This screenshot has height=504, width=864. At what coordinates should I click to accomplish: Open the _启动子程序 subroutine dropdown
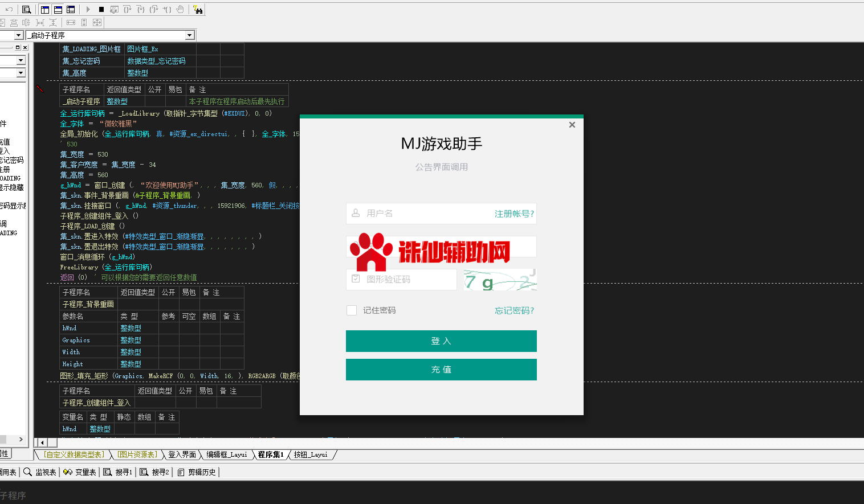click(x=190, y=35)
